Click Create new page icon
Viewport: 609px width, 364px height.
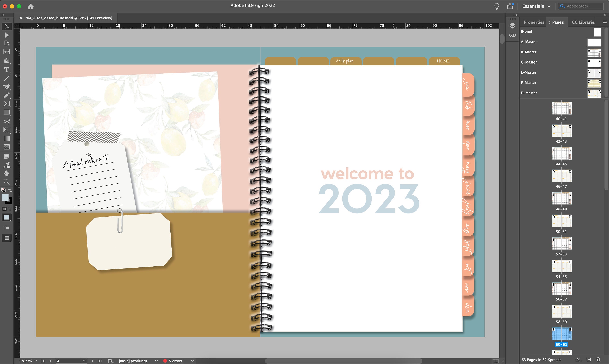pyautogui.click(x=589, y=359)
